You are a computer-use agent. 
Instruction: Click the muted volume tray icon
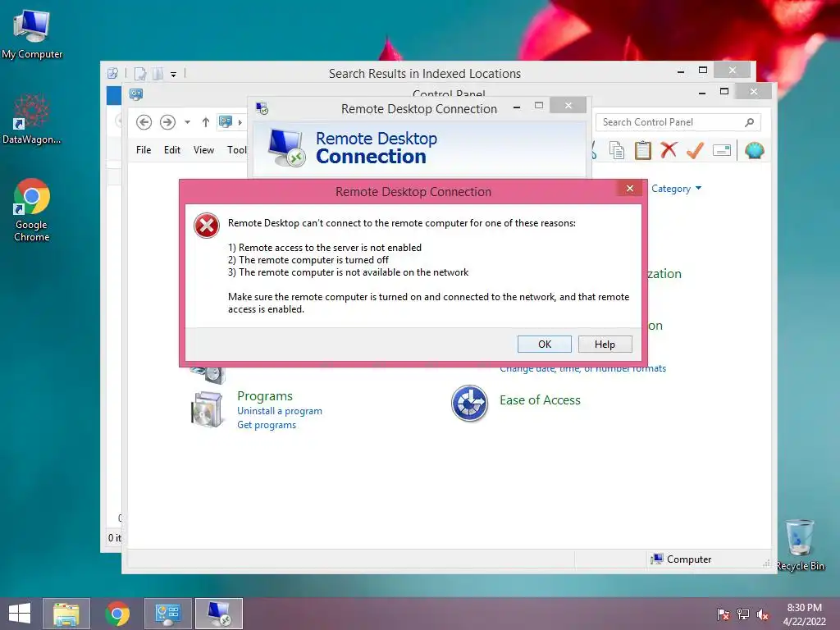[x=763, y=614]
